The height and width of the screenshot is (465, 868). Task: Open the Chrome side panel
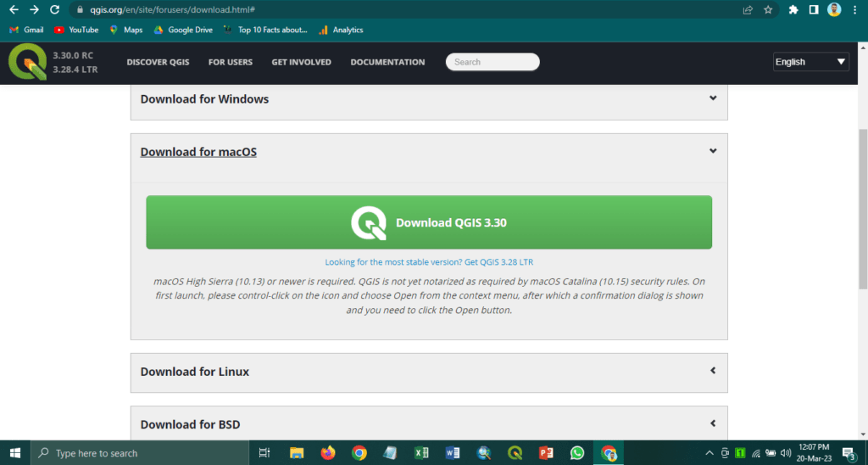[x=814, y=10]
